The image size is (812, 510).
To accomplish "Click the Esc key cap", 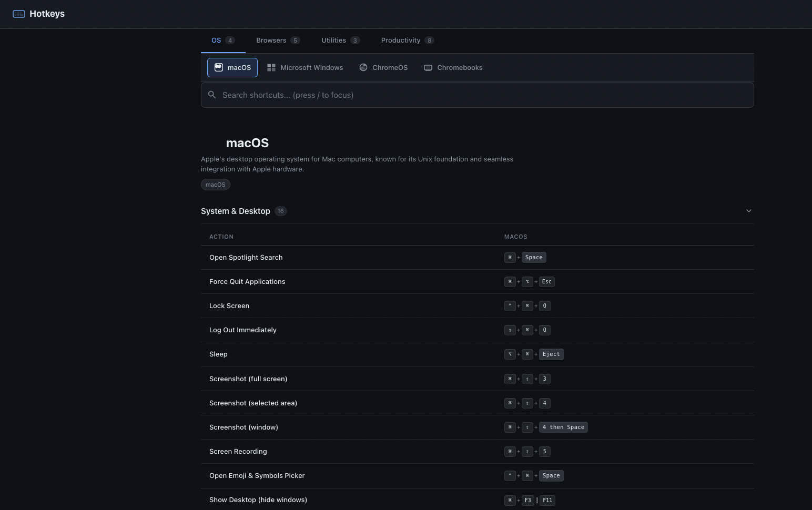I will [547, 282].
